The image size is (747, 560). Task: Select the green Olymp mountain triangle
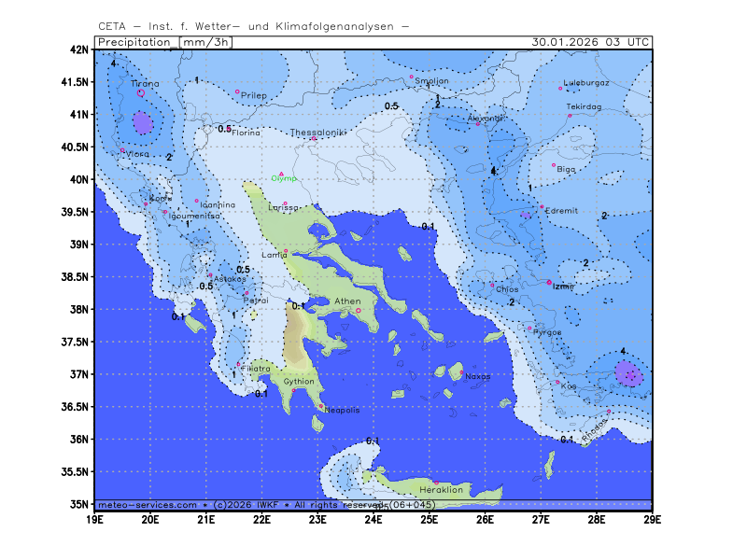point(281,173)
